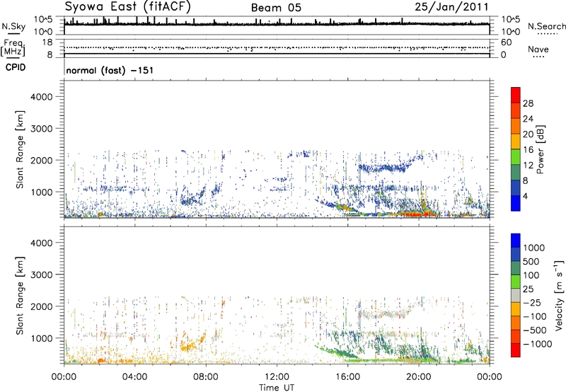Screen dimensions: 566x392
Task: Click the '12:00' time tick label
Action: click(277, 377)
